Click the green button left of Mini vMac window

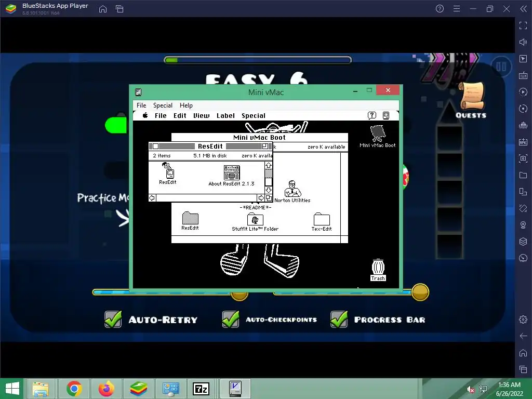coord(117,125)
